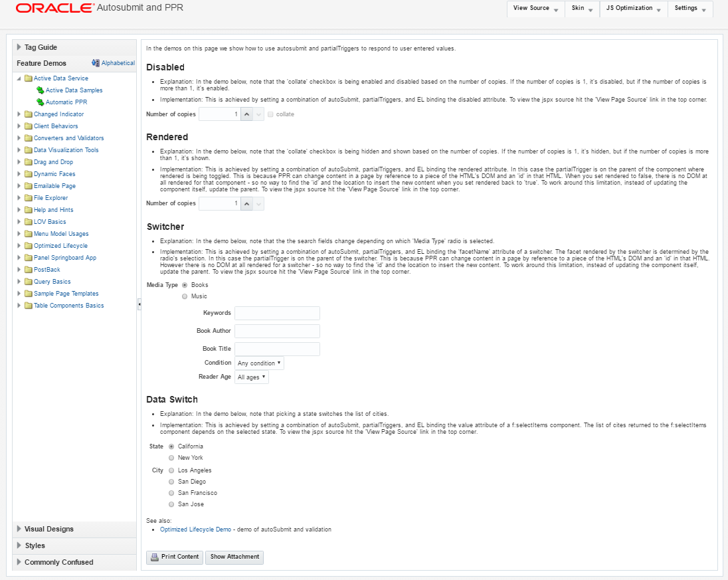This screenshot has height=580, width=728.
Task: Click the File Explorer folder icon
Action: coord(29,198)
